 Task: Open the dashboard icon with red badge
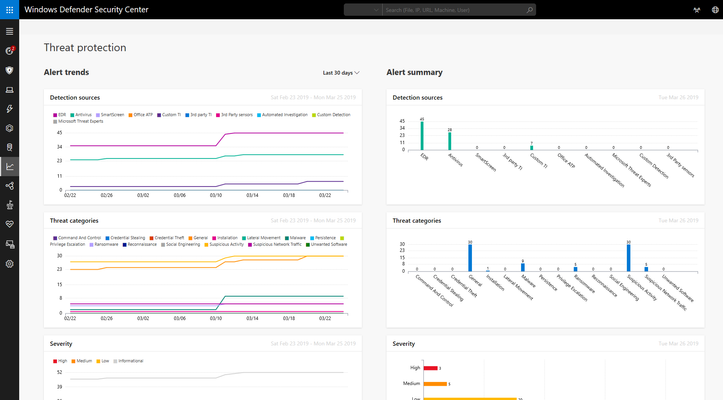click(x=9, y=51)
